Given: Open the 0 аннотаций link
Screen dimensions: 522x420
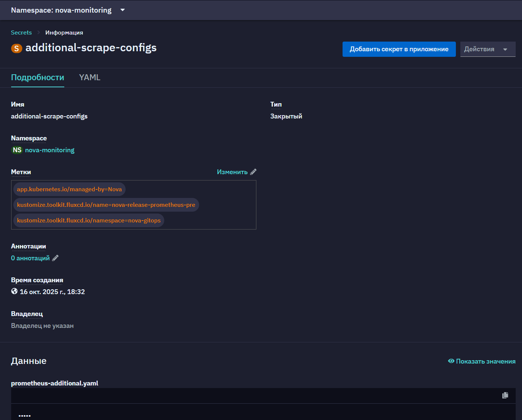Looking at the screenshot, I should click(30, 258).
